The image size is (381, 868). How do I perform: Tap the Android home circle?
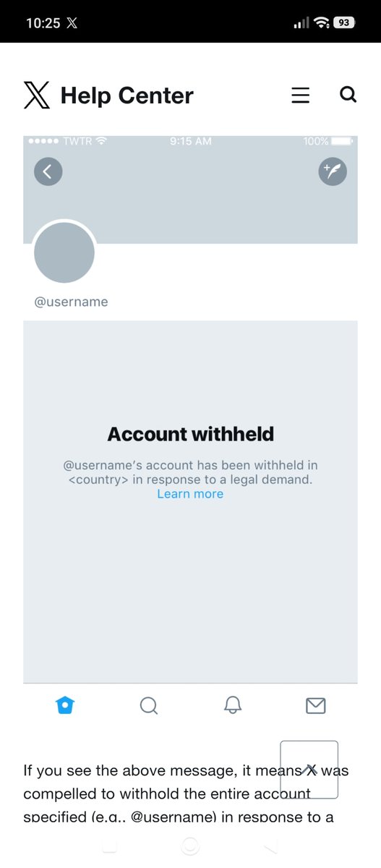coord(190,846)
